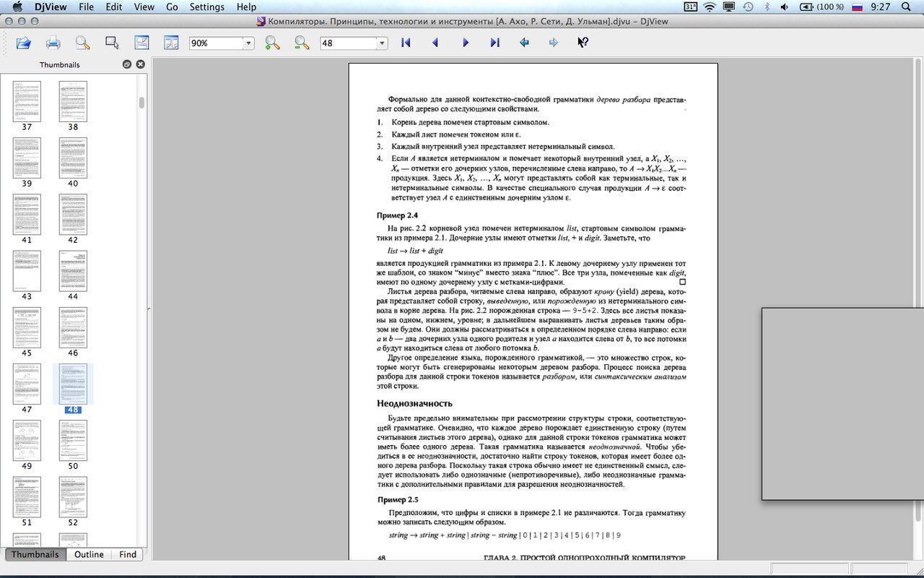
Task: Open the Apple menu
Action: click(x=17, y=7)
